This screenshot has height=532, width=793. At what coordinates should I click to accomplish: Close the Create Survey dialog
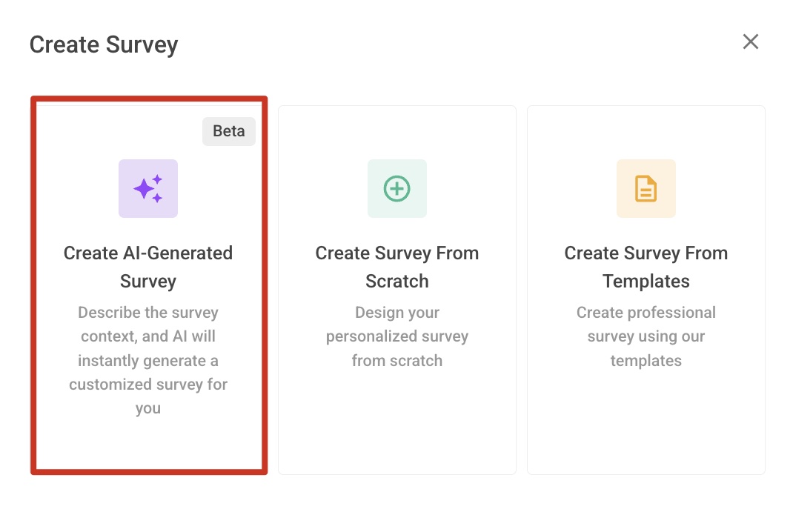[x=751, y=41]
